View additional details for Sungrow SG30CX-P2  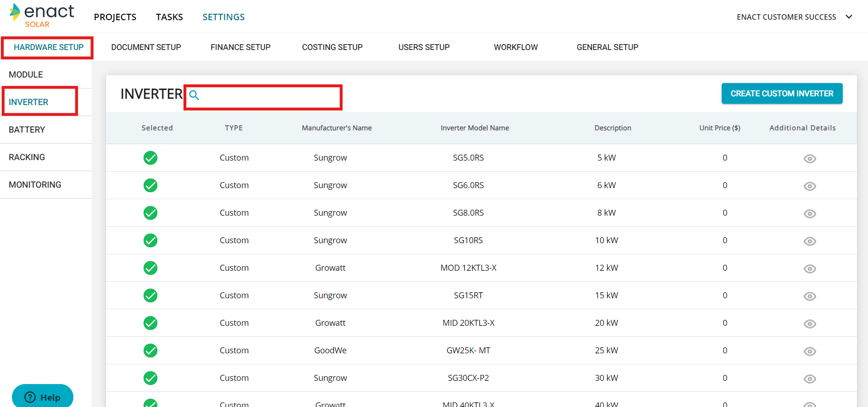point(810,379)
